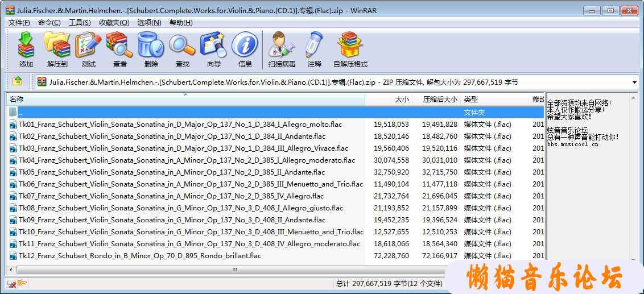644x294 pixels.
Task: Click size value 72,228,760
Action: pyautogui.click(x=391, y=256)
